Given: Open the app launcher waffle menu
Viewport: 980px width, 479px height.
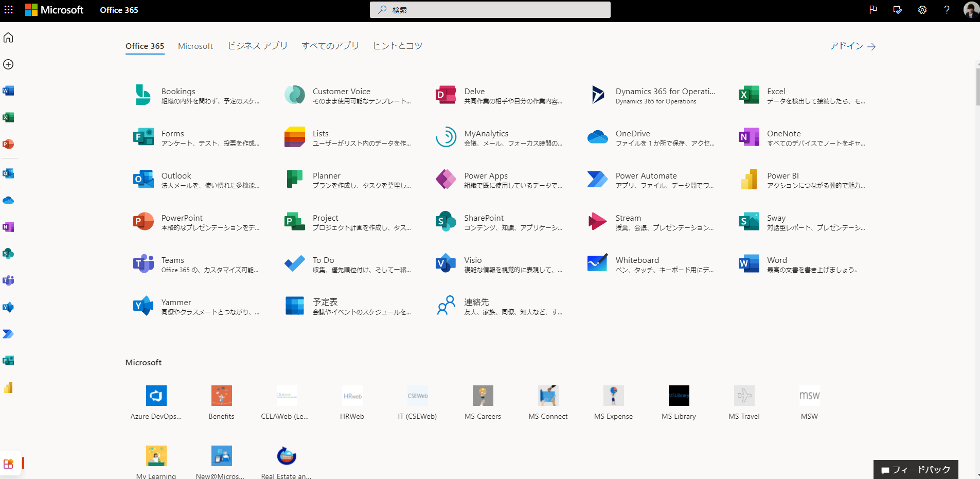Looking at the screenshot, I should coord(9,10).
